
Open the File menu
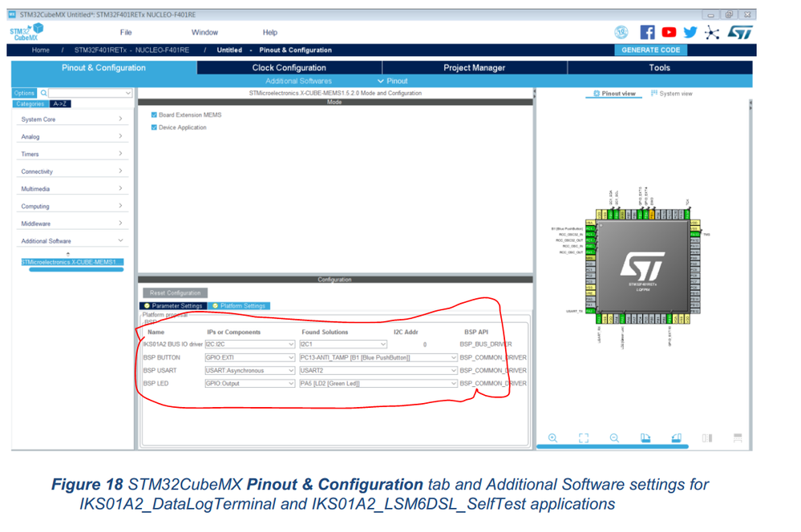[126, 32]
